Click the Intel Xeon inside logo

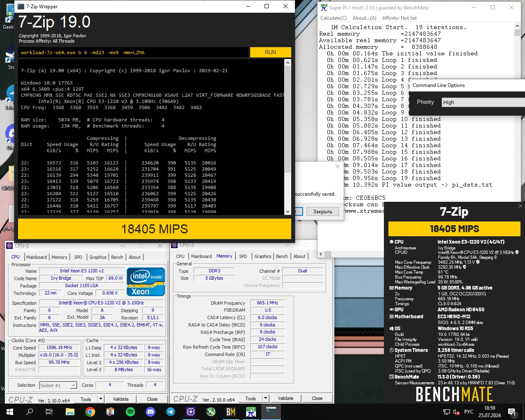click(146, 281)
